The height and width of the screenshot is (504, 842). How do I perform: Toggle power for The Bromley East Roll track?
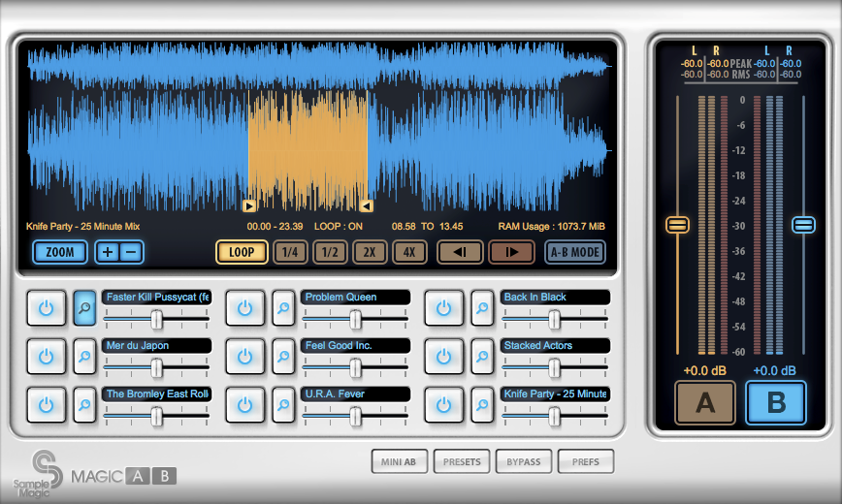(47, 405)
